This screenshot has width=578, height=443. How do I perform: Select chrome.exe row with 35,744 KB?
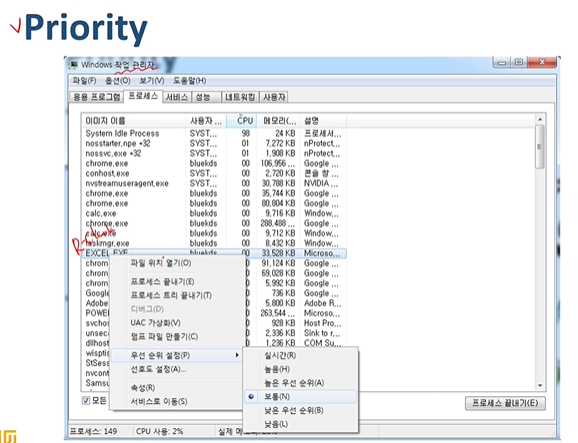pyautogui.click(x=213, y=193)
